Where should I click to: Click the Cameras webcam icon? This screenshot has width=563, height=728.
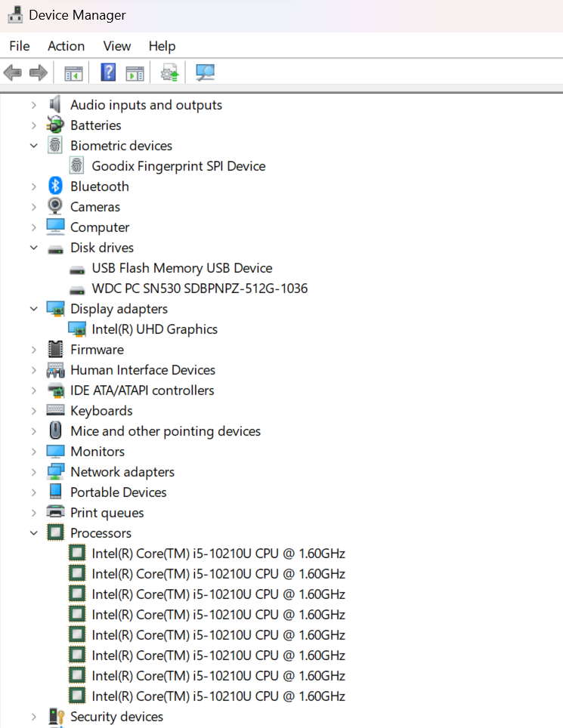pyautogui.click(x=55, y=207)
